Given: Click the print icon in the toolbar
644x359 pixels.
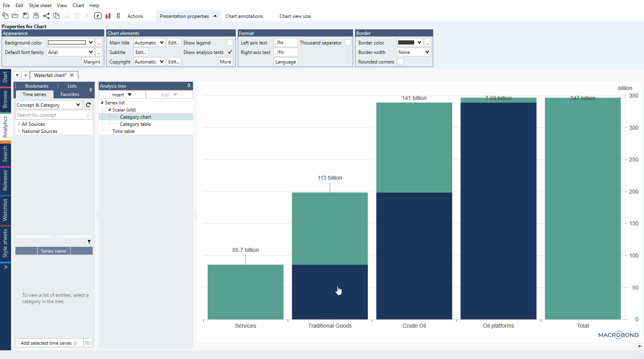Looking at the screenshot, I should pos(36,15).
